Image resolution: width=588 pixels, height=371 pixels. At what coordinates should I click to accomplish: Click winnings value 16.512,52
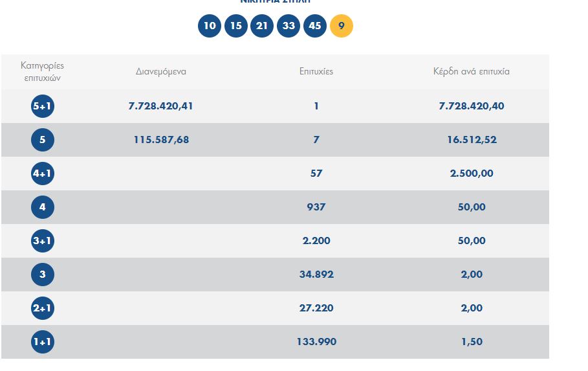[x=472, y=140]
